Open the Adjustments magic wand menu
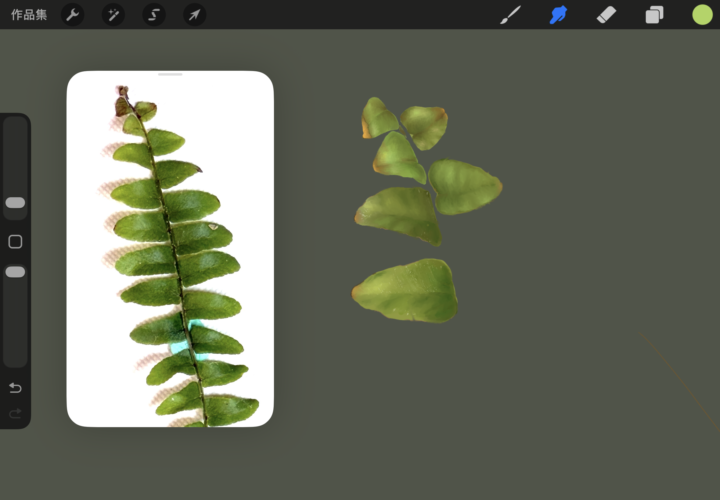The height and width of the screenshot is (500, 720). [113, 15]
